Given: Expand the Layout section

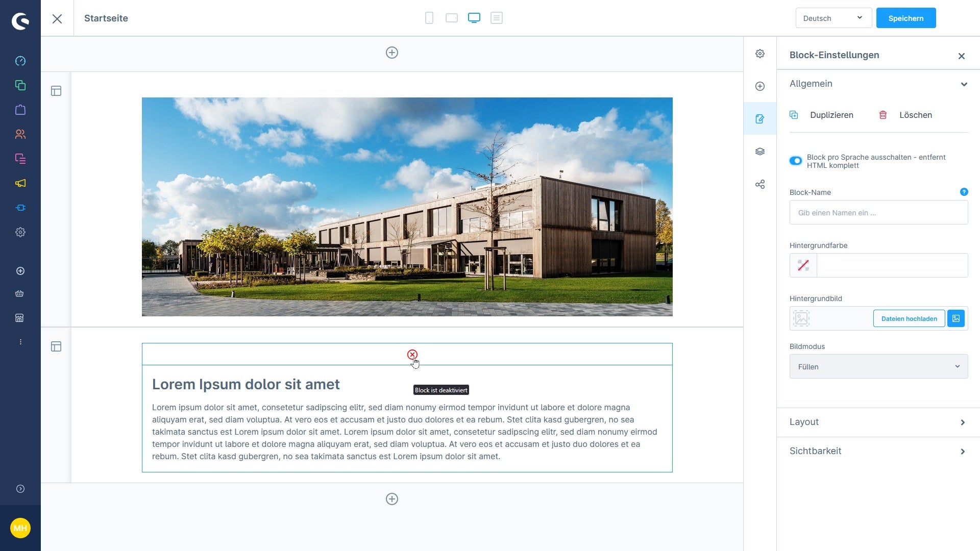Looking at the screenshot, I should (878, 422).
